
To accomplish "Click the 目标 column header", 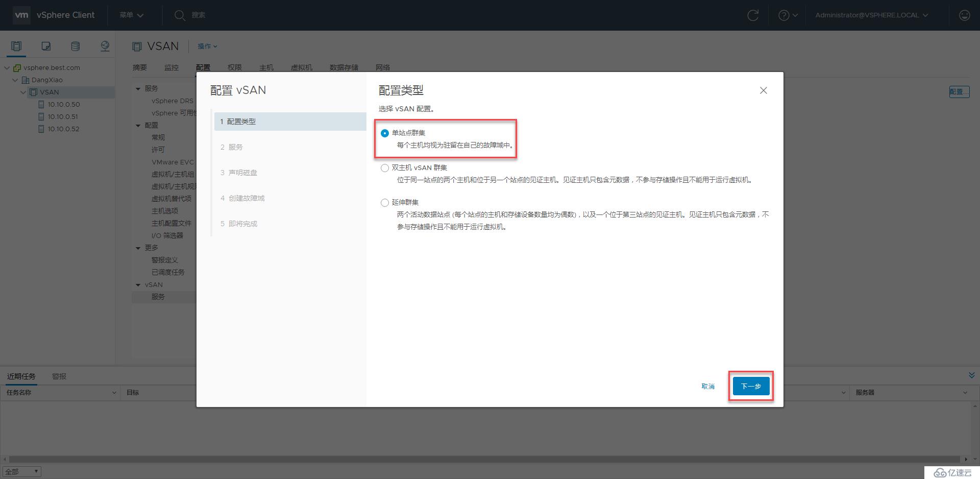I will point(133,393).
